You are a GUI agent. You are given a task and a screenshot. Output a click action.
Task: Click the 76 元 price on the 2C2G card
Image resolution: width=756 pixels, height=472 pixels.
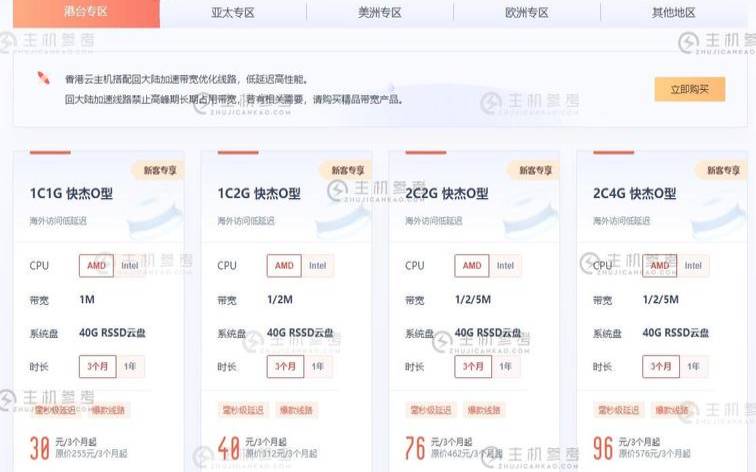pyautogui.click(x=415, y=448)
